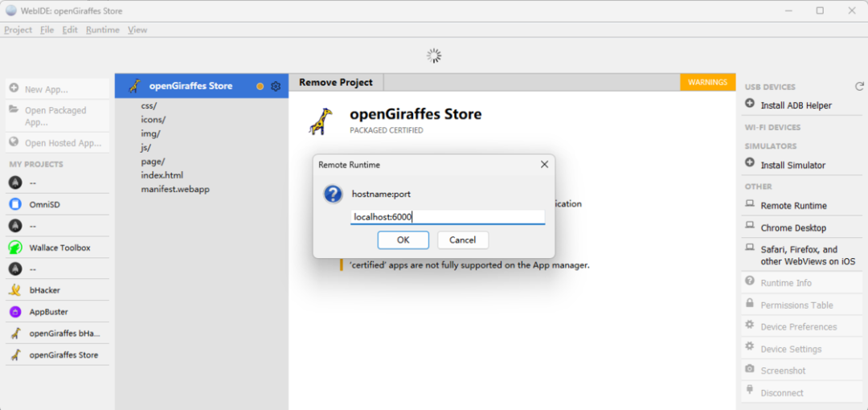
Task: Click the Disconnect plug icon
Action: click(x=750, y=389)
